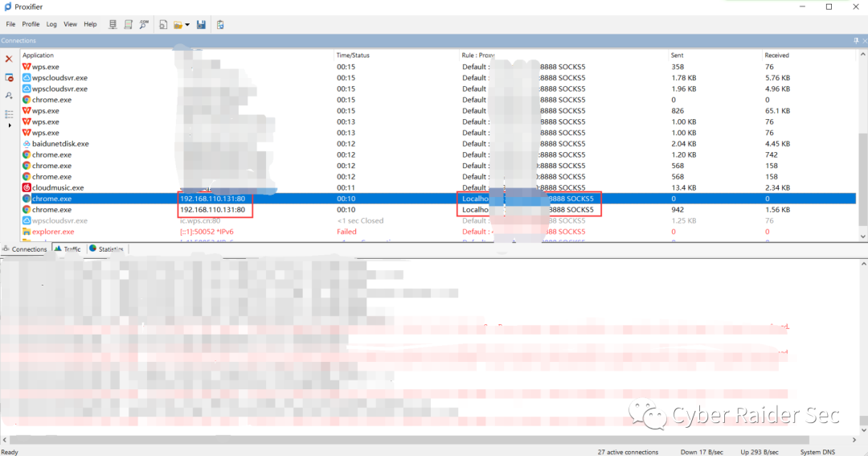Viewport: 868px width, 456px height.
Task: Switch to the Traffic tab
Action: click(x=68, y=249)
